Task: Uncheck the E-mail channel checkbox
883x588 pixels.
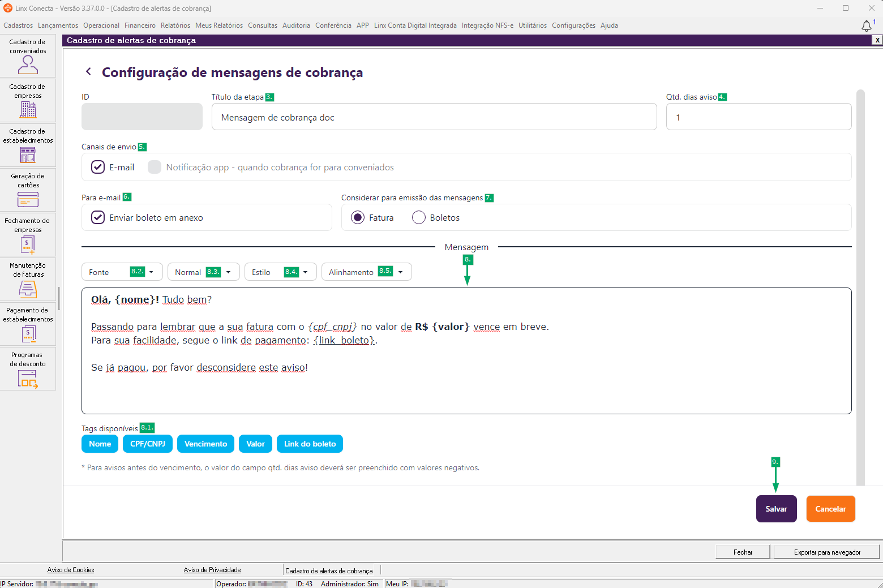Action: click(x=98, y=167)
